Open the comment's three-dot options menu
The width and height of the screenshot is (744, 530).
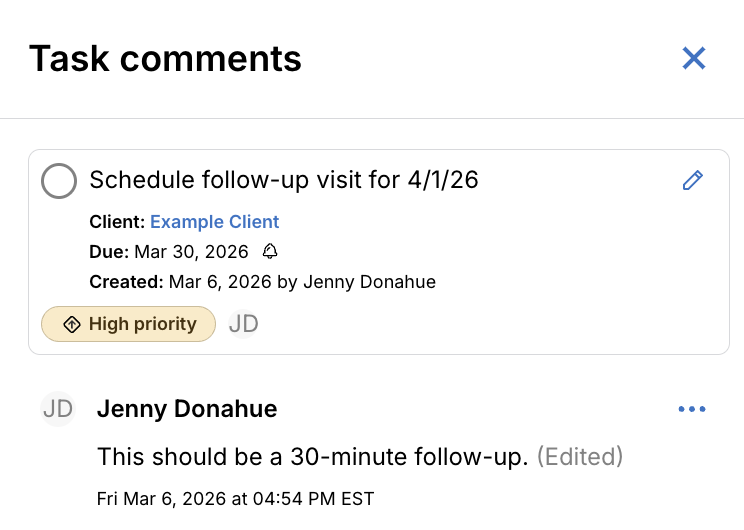[x=692, y=409]
